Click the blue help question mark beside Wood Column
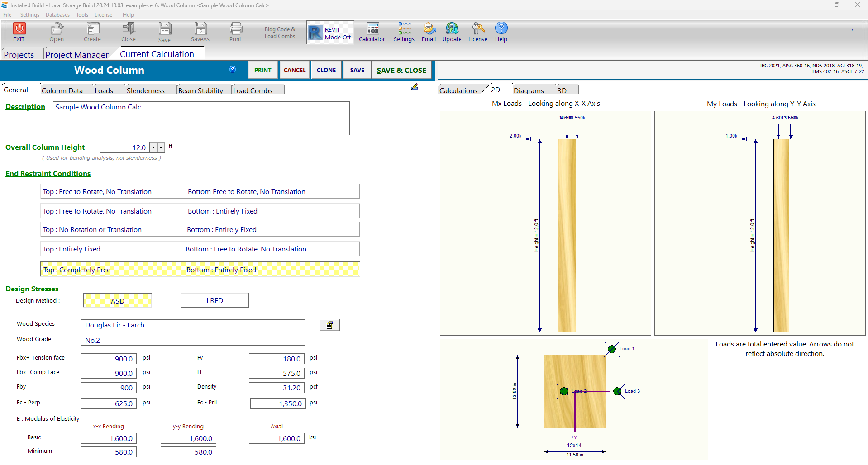This screenshot has width=868, height=465. tap(233, 69)
